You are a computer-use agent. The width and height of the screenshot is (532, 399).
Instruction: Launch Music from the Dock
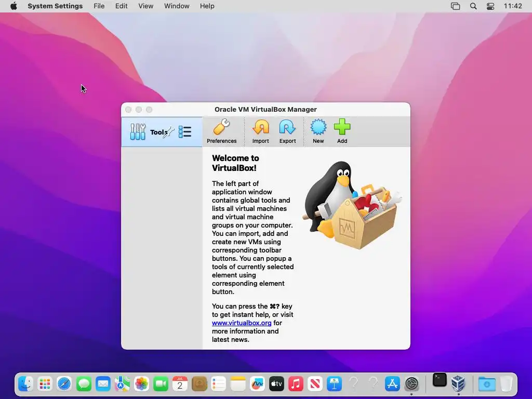296,384
